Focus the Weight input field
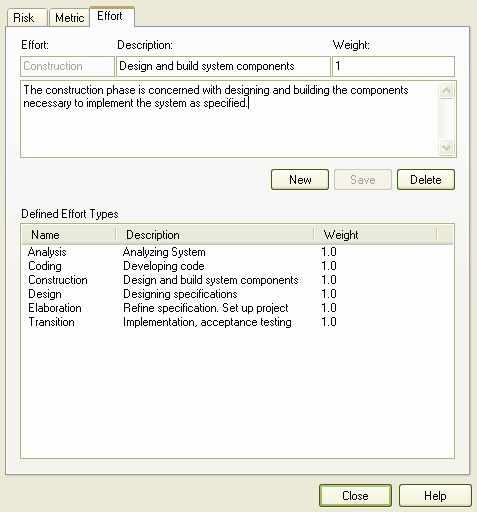Screen dimensions: 477x512 tap(393, 66)
